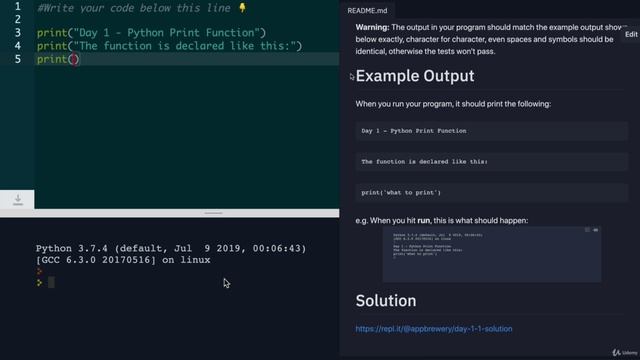Viewport: 640px width, 360px height.
Task: Click the Python 3.7.4 version console line
Action: tap(171, 248)
